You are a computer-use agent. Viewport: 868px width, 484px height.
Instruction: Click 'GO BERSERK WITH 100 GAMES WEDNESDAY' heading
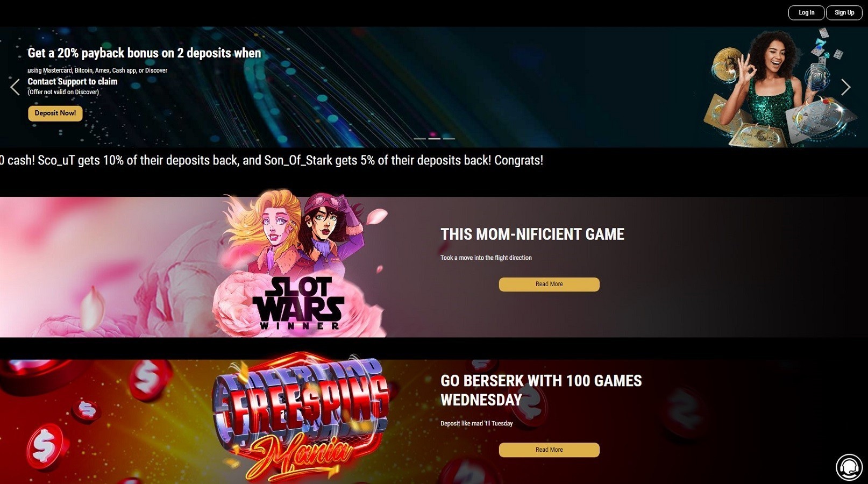click(x=541, y=390)
